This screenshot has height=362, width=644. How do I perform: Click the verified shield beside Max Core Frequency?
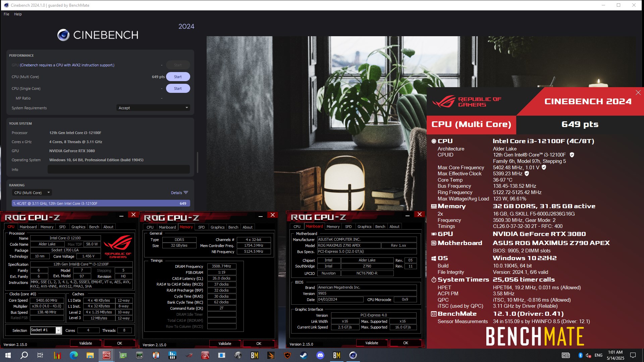point(544,167)
